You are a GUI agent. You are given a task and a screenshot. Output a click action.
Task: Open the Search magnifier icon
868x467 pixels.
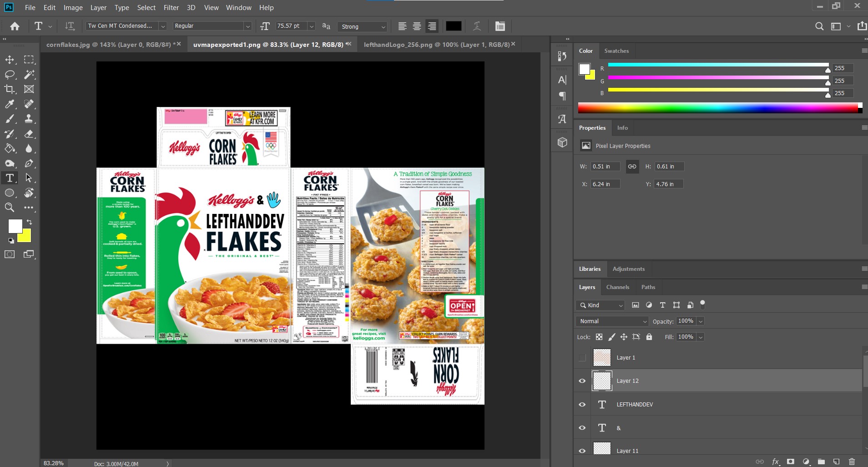pos(819,26)
